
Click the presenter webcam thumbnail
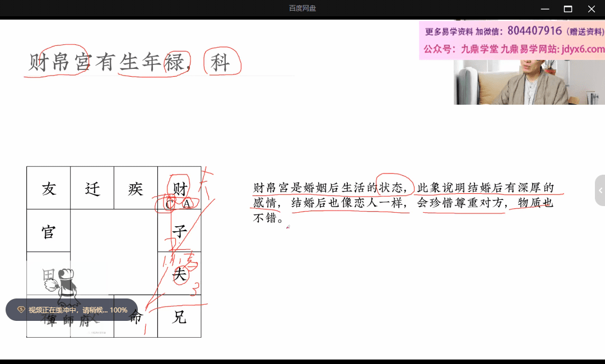[529, 82]
